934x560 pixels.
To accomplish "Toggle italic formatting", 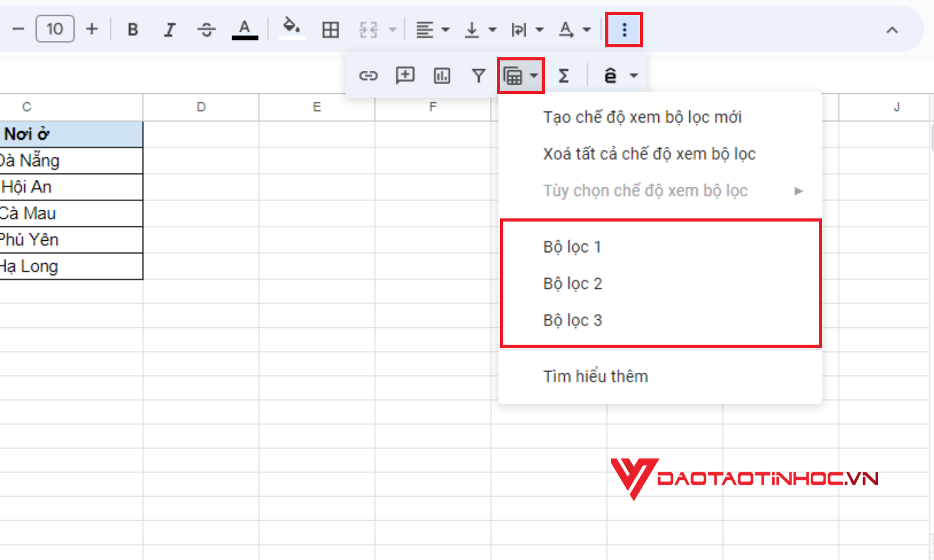I will [x=169, y=29].
